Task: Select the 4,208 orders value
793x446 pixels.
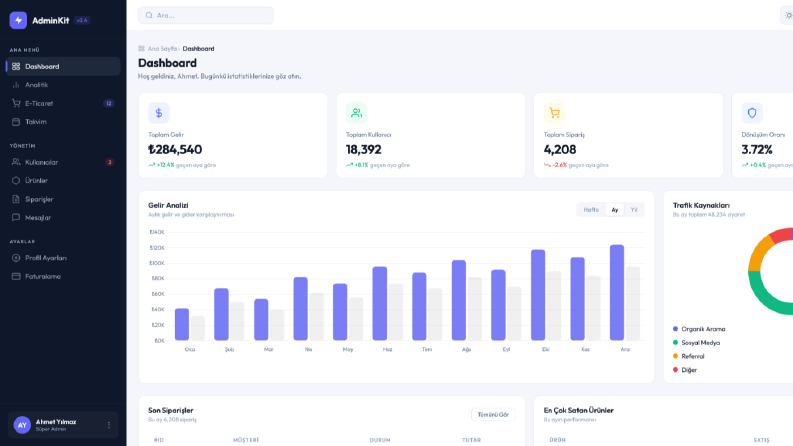Action: (560, 150)
